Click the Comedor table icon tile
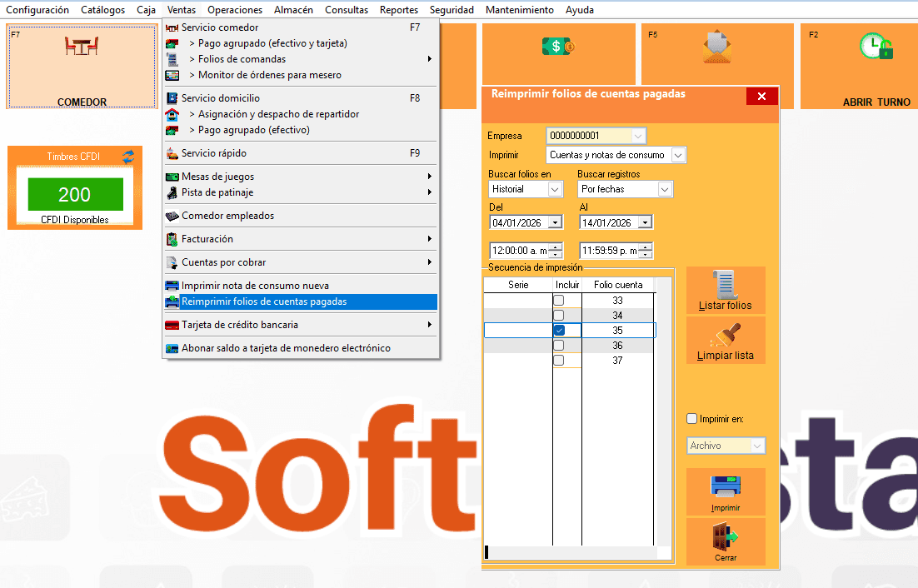The width and height of the screenshot is (918, 588). click(x=82, y=46)
